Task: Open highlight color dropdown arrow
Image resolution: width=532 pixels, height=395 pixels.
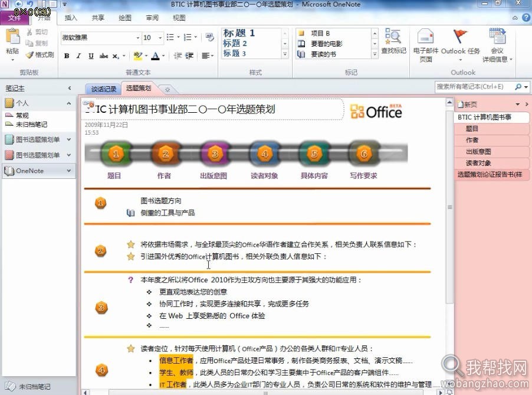Action: point(146,56)
